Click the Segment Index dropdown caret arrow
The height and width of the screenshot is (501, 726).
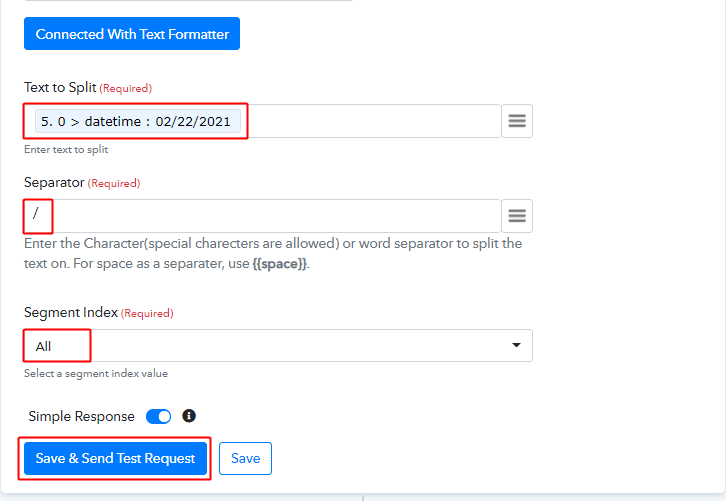point(516,346)
